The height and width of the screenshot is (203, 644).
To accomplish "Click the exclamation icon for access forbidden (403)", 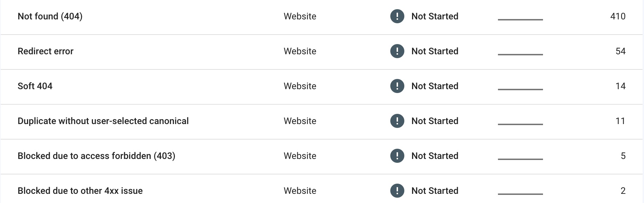I will pos(397,156).
